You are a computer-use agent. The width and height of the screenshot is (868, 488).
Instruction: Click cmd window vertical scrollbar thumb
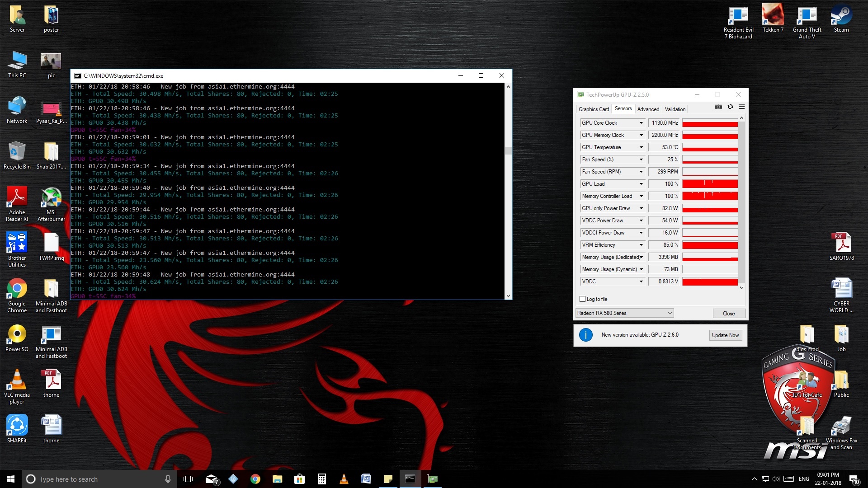[508, 150]
